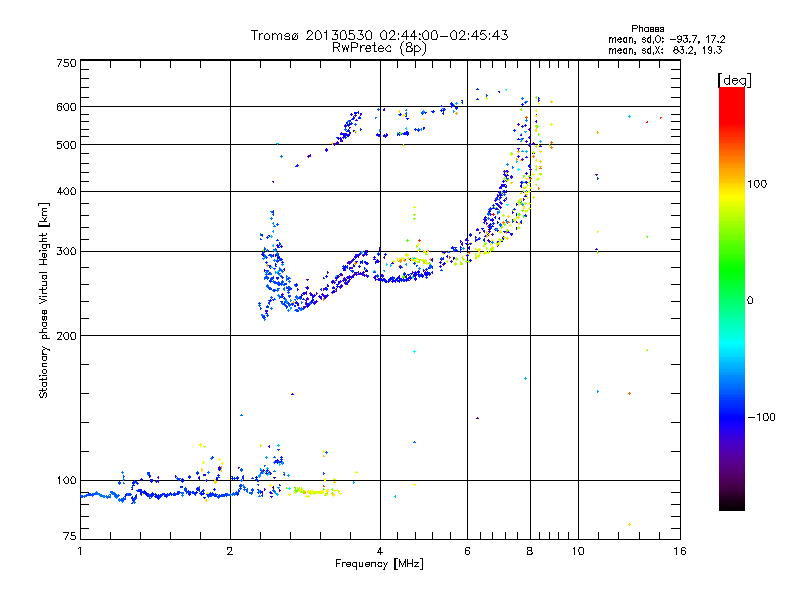Click the y-axis tick label '75'
Image resolution: width=800 pixels, height=600 pixels.
69,536
